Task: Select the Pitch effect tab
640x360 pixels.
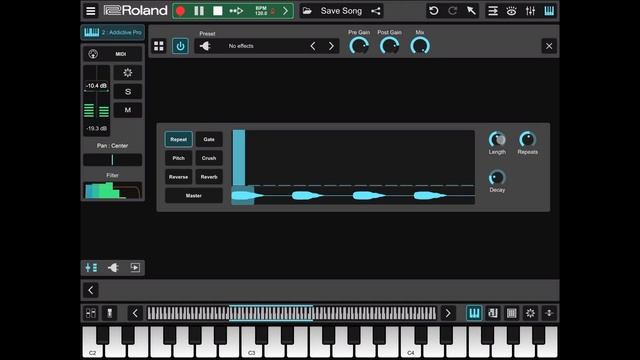Action: pos(178,158)
